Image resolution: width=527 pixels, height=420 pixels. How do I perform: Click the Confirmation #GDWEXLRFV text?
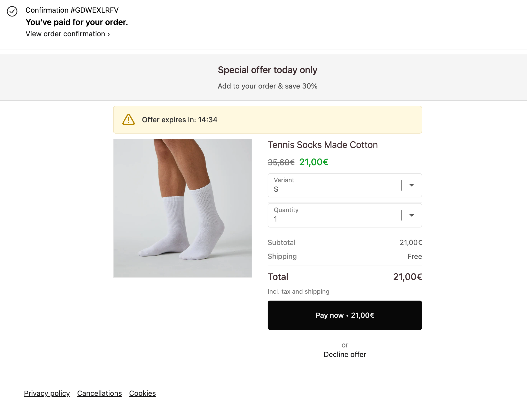[x=72, y=10]
